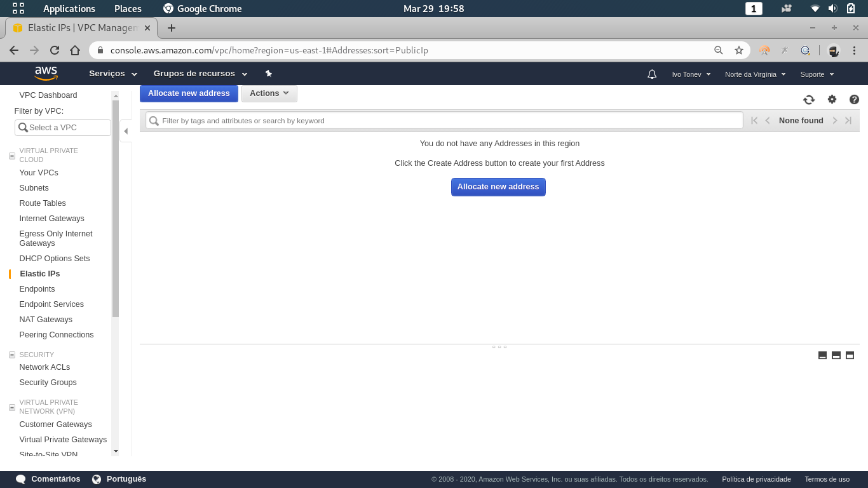Open the notifications bell icon
Screen dimensions: 868x488
[652, 74]
